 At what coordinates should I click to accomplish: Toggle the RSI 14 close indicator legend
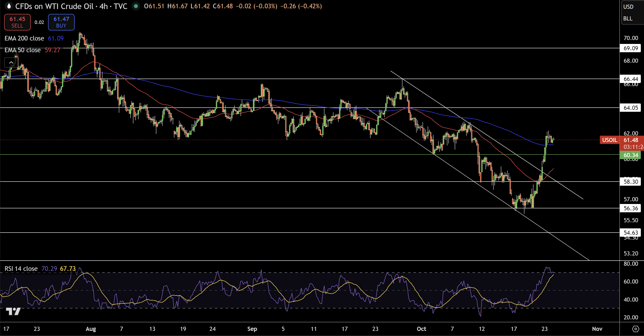coord(21,268)
